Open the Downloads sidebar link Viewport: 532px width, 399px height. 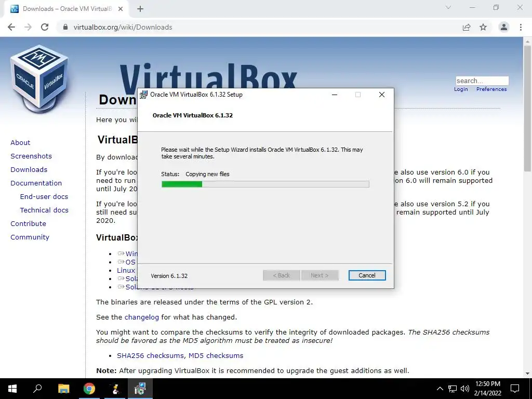29,170
